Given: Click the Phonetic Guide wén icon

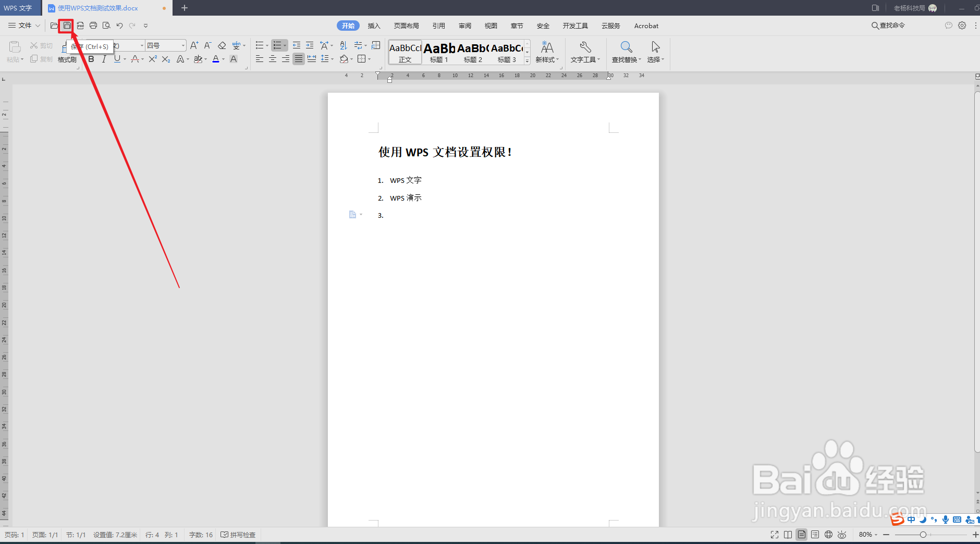Looking at the screenshot, I should click(x=237, y=45).
